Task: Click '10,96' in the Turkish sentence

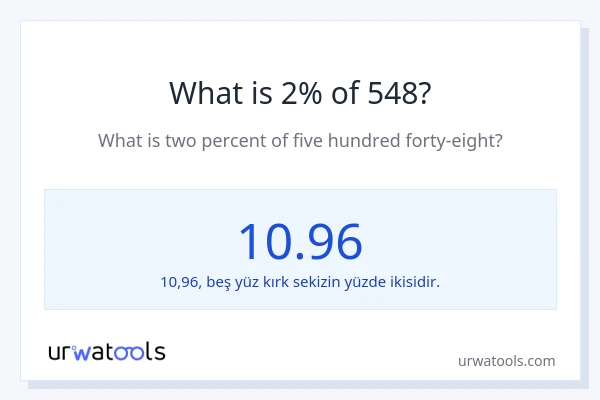Action: [179, 282]
